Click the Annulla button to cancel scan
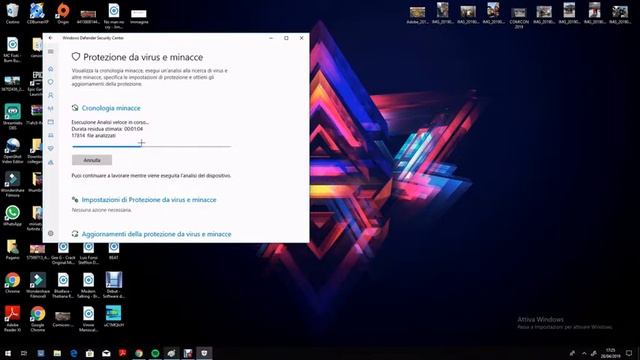This screenshot has height=360, width=640. (x=92, y=160)
